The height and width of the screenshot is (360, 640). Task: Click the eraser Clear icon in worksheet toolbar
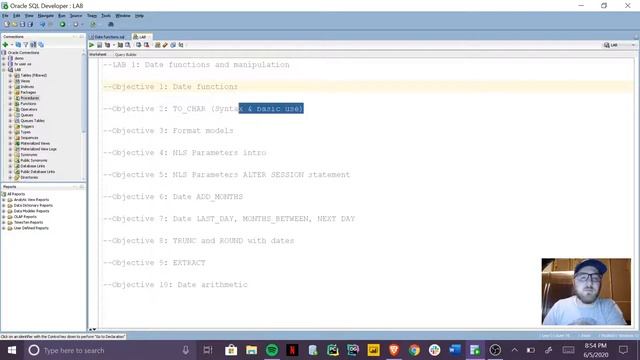point(165,45)
